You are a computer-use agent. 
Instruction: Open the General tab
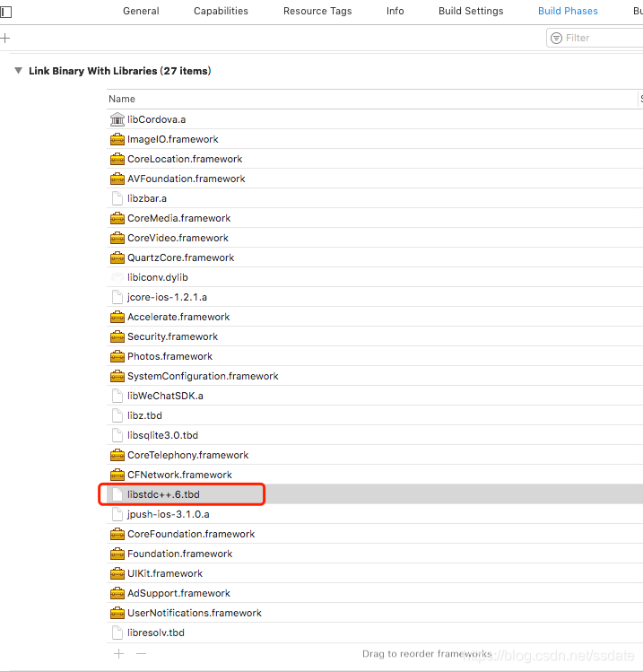[141, 11]
